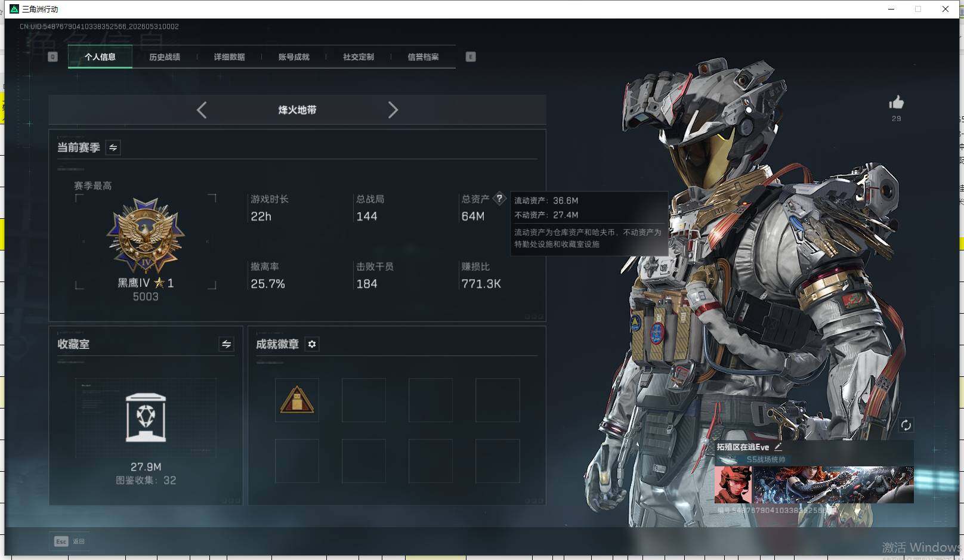
Task: Open the 历史战绩 tab
Action: (165, 57)
